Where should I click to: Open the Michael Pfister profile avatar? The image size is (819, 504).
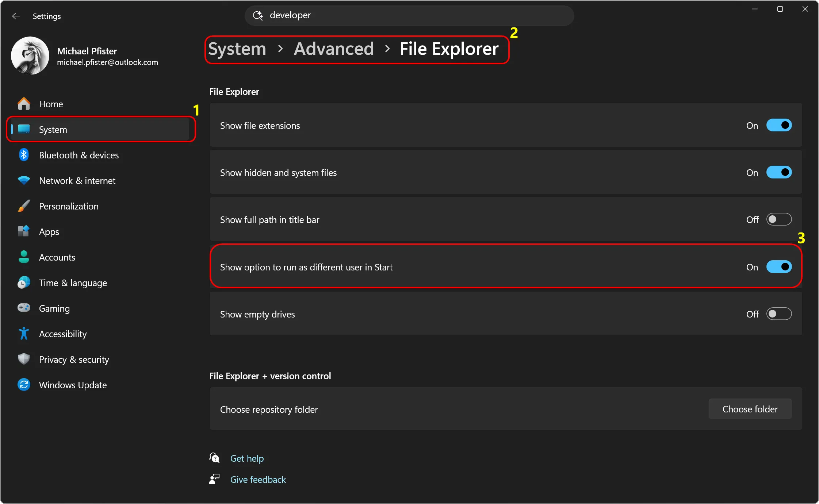30,56
